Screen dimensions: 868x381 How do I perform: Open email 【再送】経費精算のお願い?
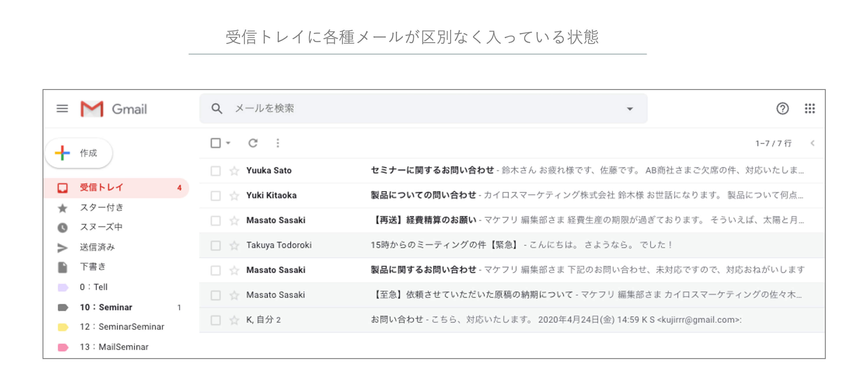point(512,221)
